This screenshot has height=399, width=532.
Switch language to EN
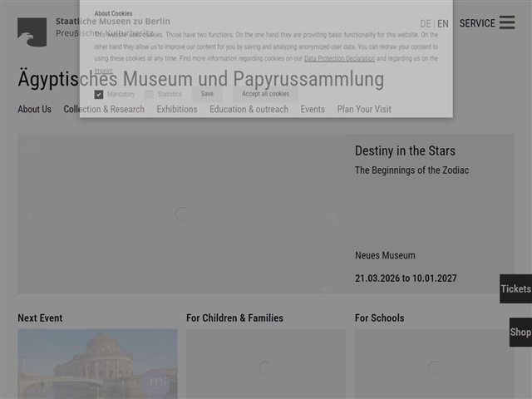(x=443, y=24)
